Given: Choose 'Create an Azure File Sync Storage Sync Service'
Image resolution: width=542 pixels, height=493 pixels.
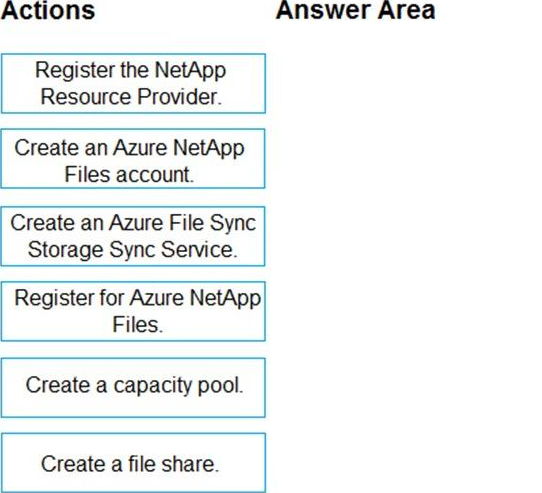Looking at the screenshot, I should pos(133,236).
